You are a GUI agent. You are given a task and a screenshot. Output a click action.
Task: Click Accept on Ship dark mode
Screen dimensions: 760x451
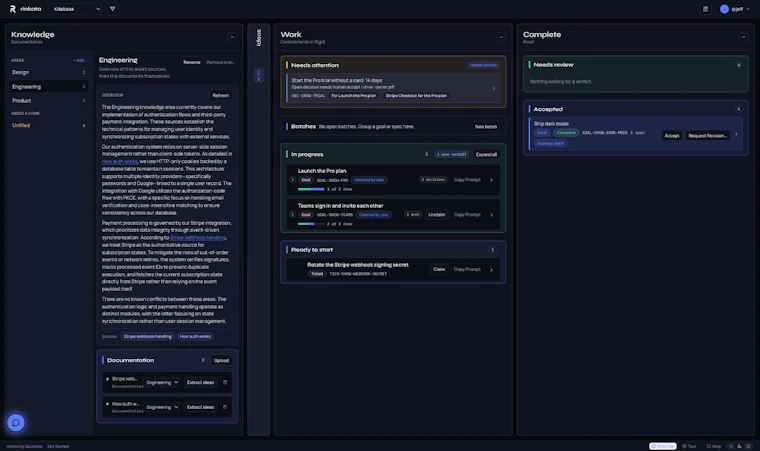[x=672, y=136]
